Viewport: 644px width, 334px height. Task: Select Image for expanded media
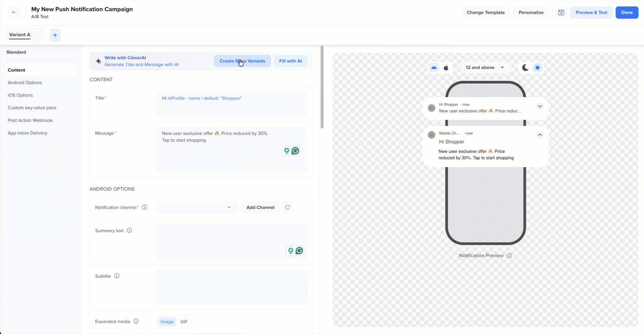click(167, 322)
